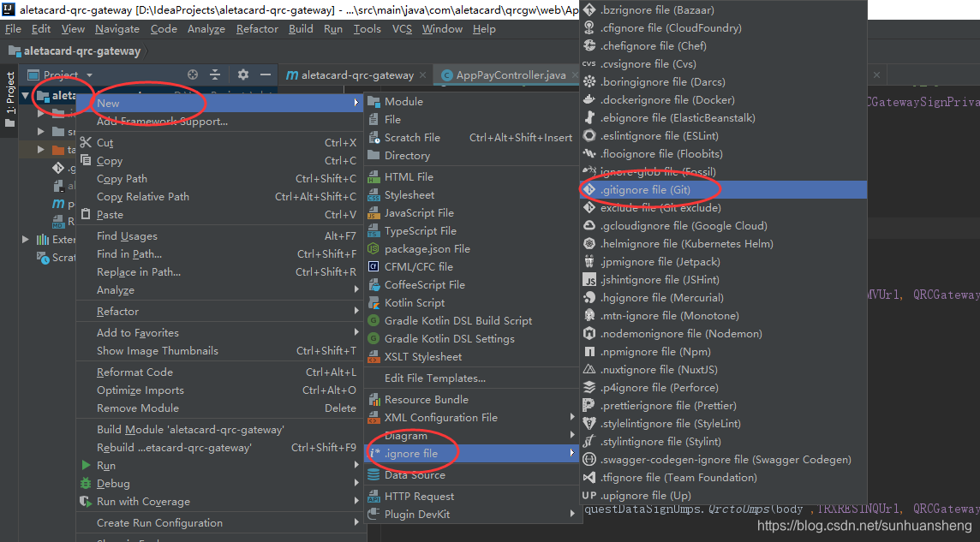
Task: Select Edit File Templates…
Action: click(471, 378)
